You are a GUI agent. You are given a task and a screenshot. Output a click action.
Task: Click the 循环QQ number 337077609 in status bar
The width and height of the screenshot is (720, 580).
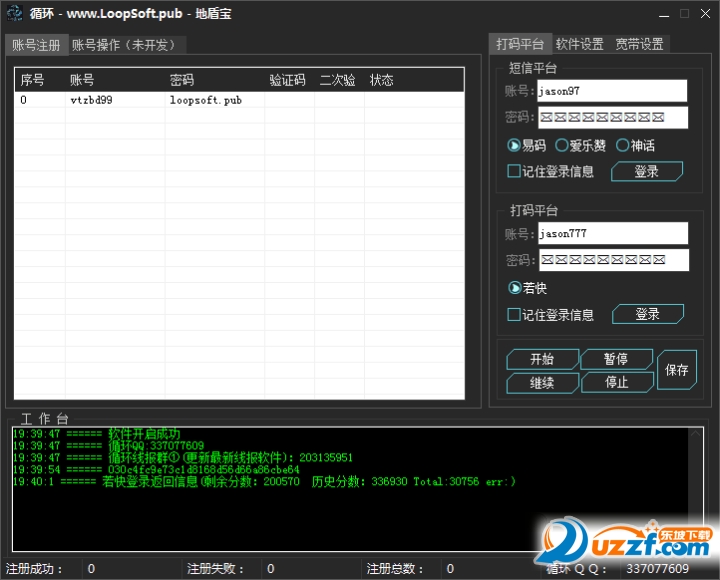click(658, 569)
